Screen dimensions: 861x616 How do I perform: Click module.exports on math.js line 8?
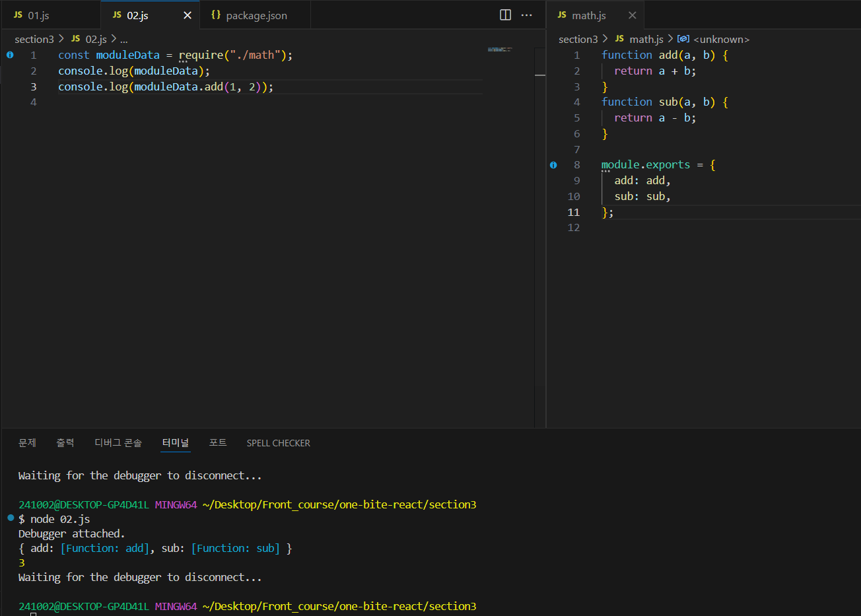coord(646,165)
